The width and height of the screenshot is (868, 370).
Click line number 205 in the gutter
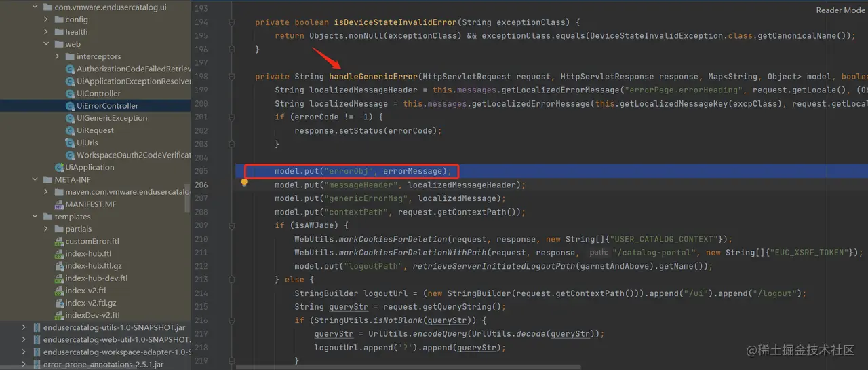point(201,171)
